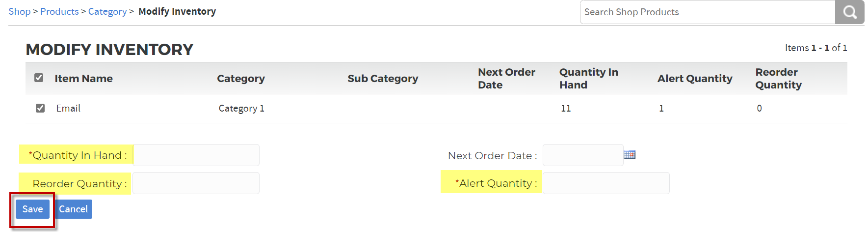The width and height of the screenshot is (868, 232).
Task: Click the Email item name cell
Action: point(68,108)
